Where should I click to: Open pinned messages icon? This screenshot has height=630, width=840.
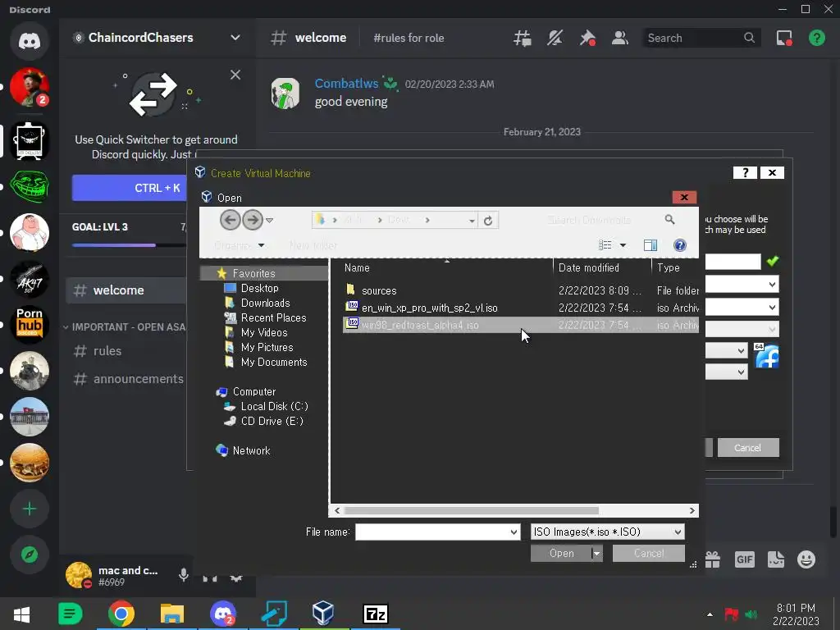coord(587,38)
